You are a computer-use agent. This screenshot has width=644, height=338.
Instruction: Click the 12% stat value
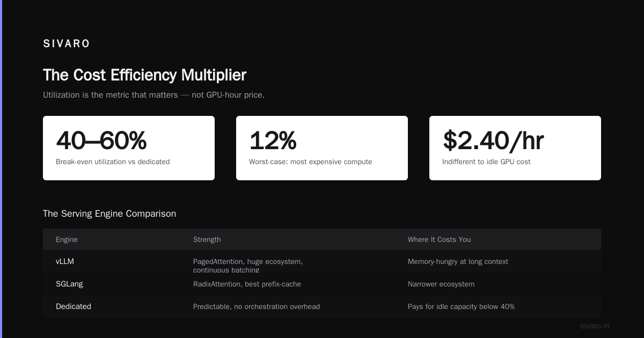coord(273,141)
